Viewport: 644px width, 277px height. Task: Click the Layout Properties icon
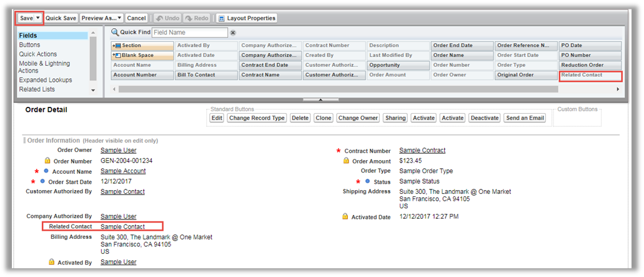point(221,18)
